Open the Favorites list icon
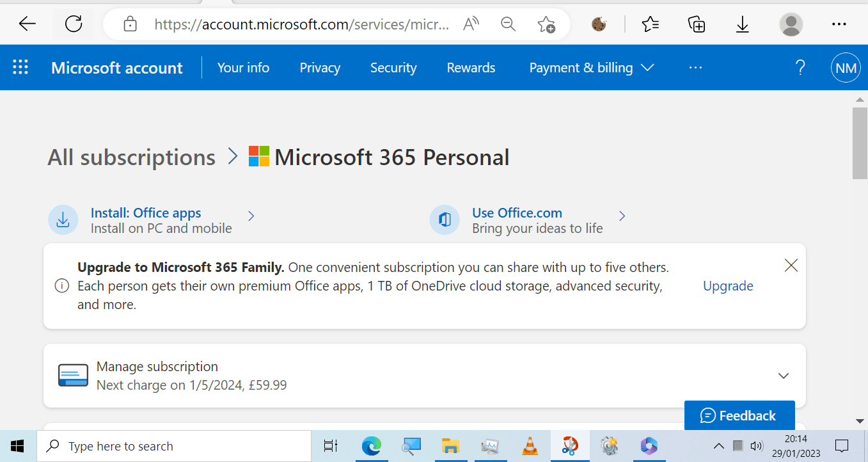The width and height of the screenshot is (868, 462). click(x=651, y=24)
